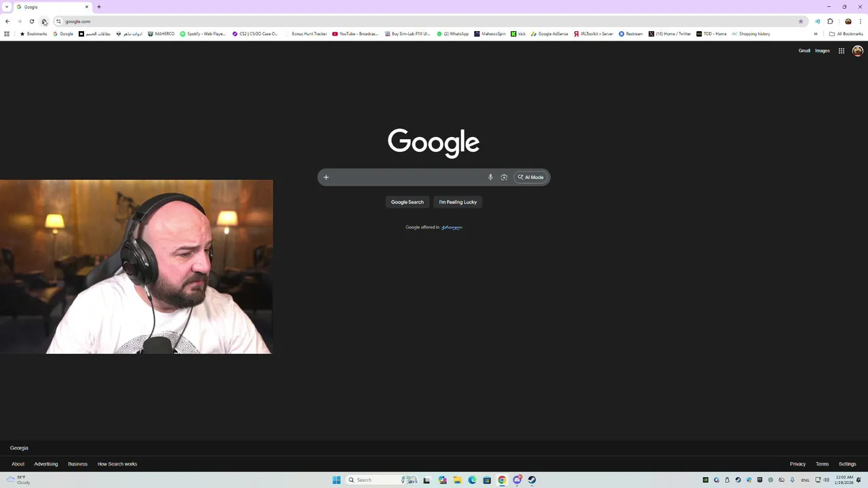This screenshot has height=488, width=868.
Task: Start voice search with microphone
Action: point(490,178)
